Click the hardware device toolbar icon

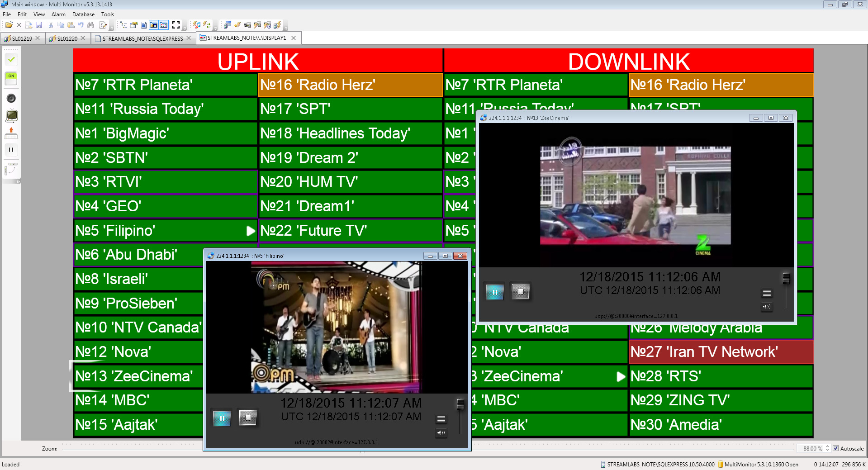pyautogui.click(x=247, y=25)
